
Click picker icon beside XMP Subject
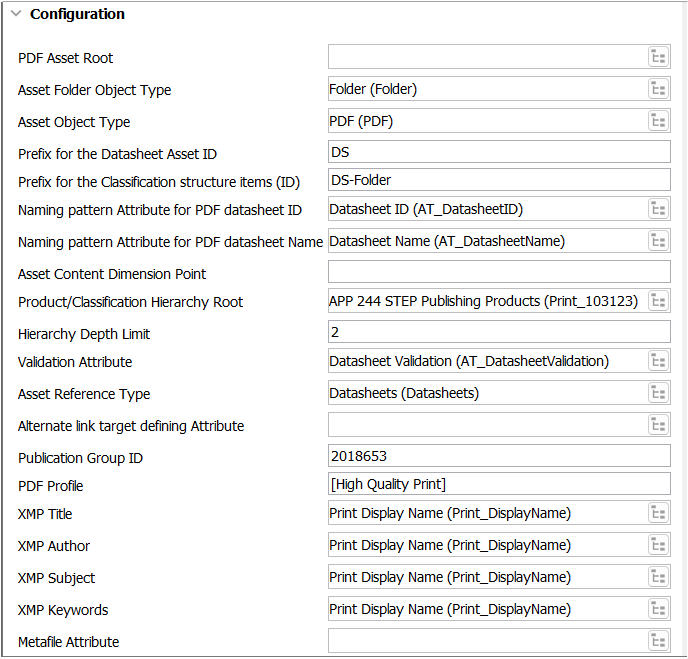coord(658,577)
